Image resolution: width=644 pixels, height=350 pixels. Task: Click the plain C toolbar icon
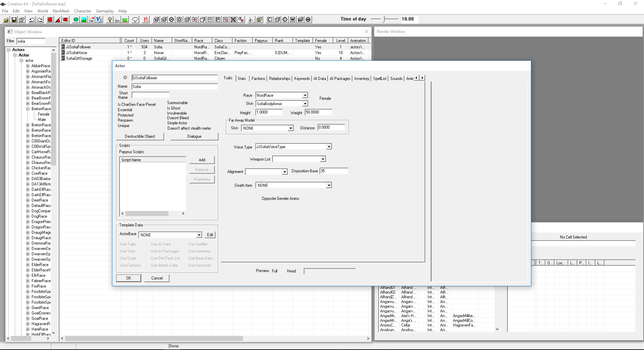(269, 19)
